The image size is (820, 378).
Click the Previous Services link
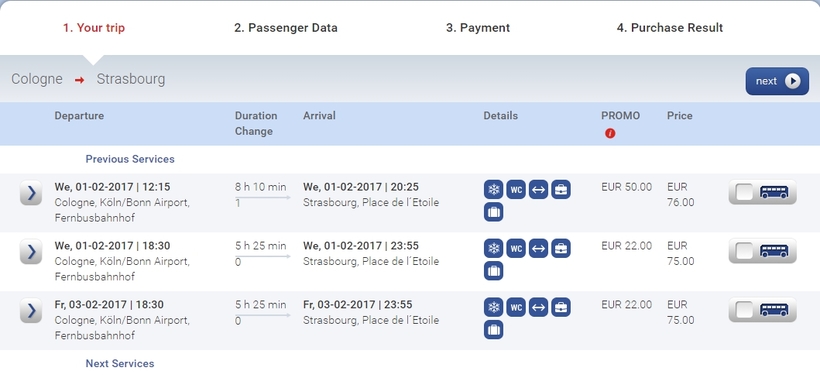130,159
